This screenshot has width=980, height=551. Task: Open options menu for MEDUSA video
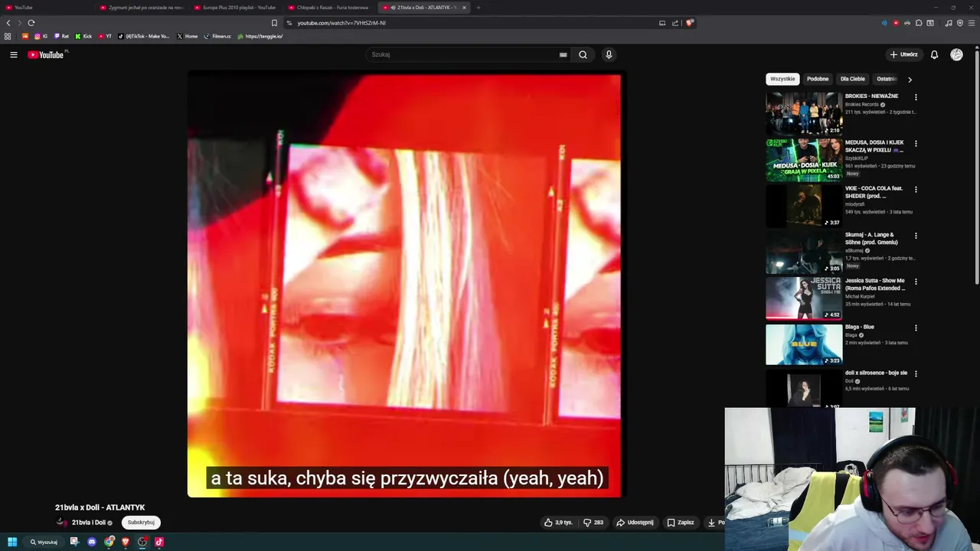pos(916,143)
